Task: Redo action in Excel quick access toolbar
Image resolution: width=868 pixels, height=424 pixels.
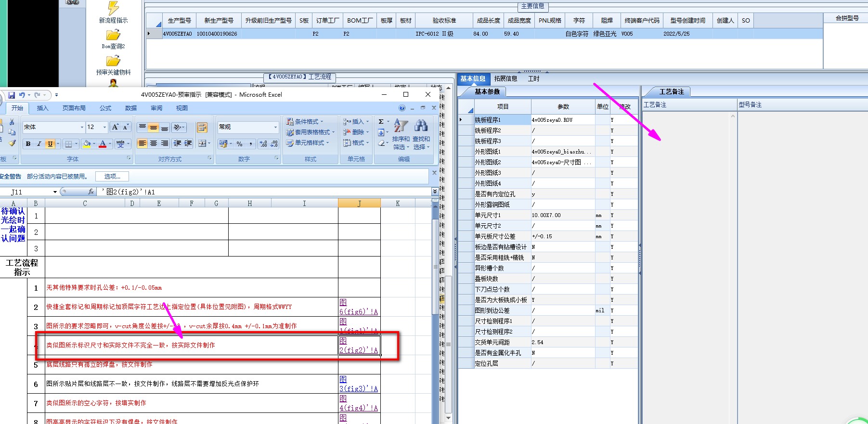Action: click(38, 95)
